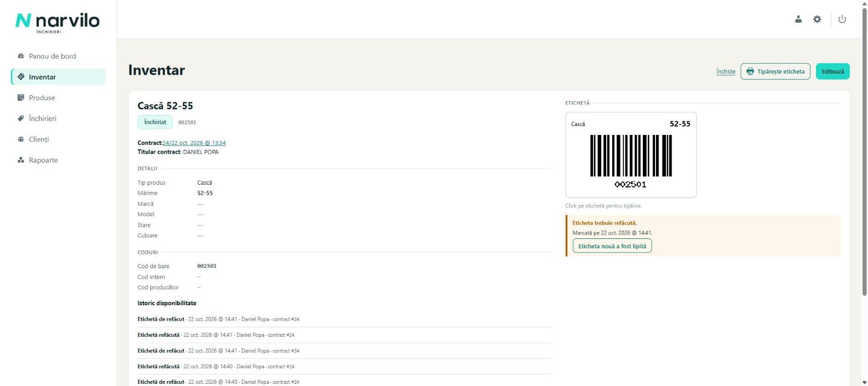Click the Tipărește eticheta button
Image resolution: width=868 pixels, height=386 pixels.
pos(776,71)
